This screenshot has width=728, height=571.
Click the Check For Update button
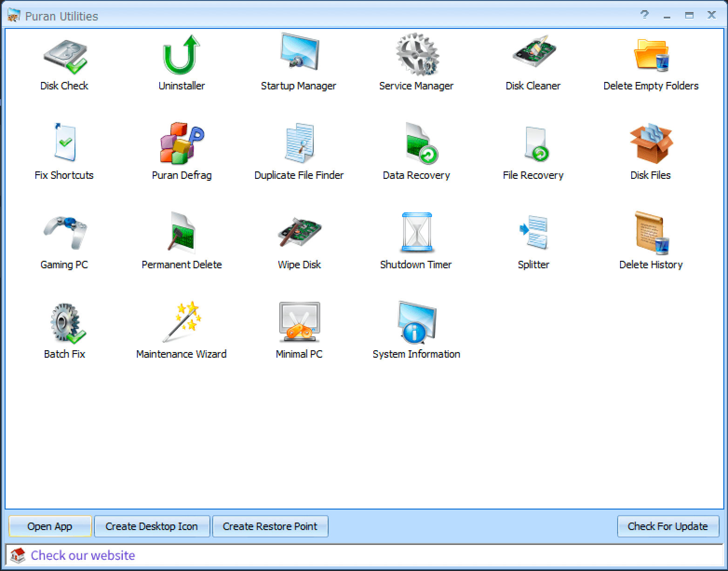[668, 526]
